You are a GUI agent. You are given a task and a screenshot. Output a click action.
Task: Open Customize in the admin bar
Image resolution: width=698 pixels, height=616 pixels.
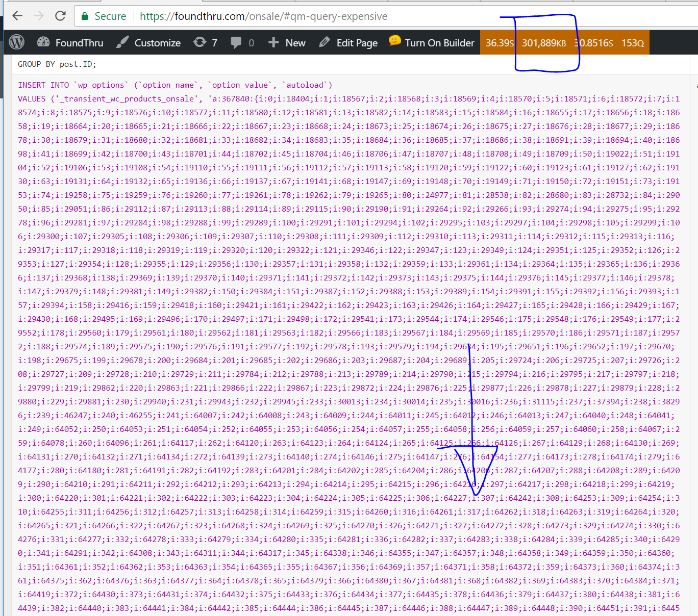click(148, 43)
